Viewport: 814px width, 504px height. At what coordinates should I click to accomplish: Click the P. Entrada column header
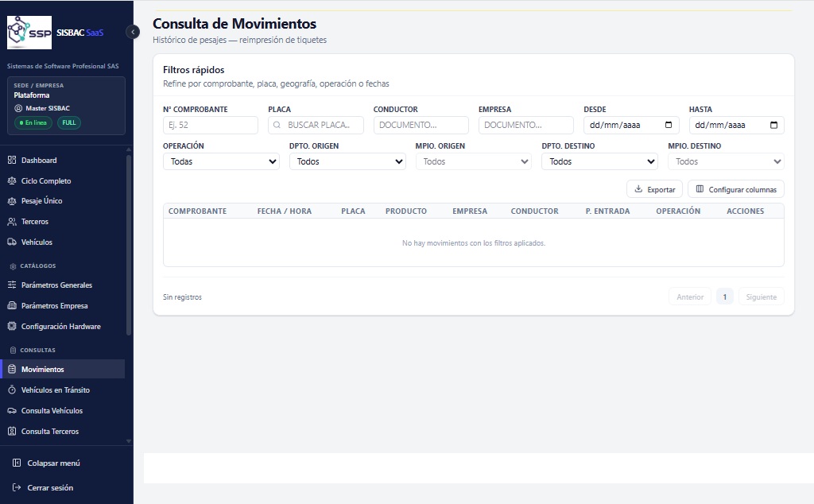607,211
